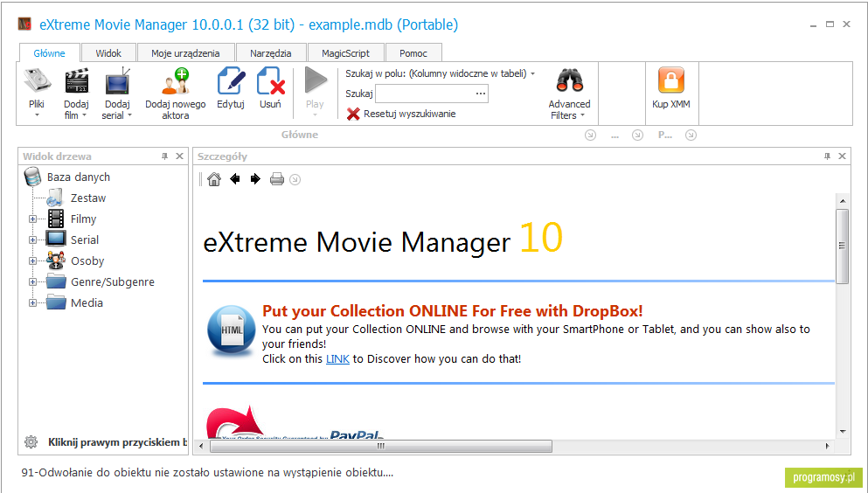The image size is (868, 493).
Task: Navigate back with the left arrow
Action: [235, 178]
